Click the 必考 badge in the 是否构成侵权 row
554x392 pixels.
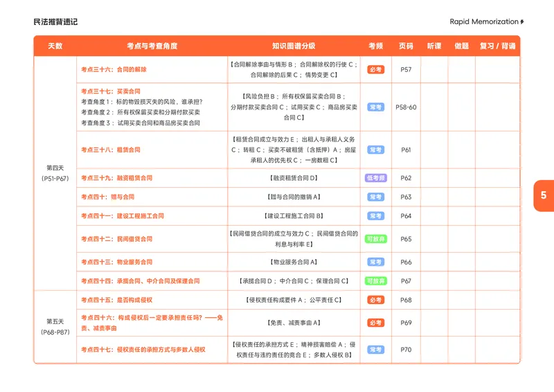375,300
